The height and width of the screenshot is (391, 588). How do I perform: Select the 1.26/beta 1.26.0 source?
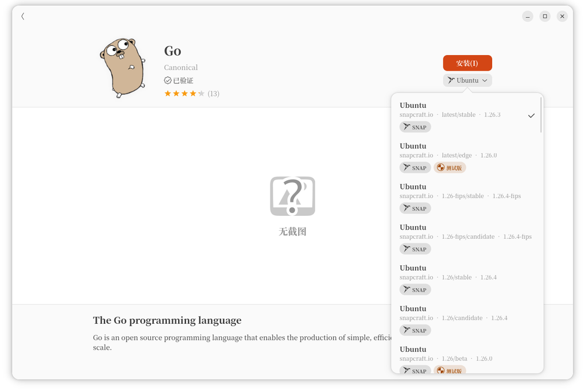click(x=467, y=358)
